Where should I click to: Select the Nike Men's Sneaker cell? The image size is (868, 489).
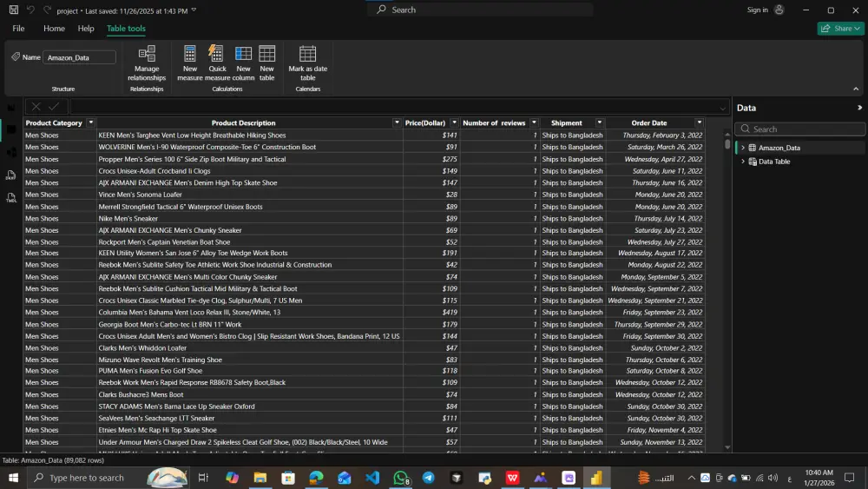point(249,218)
